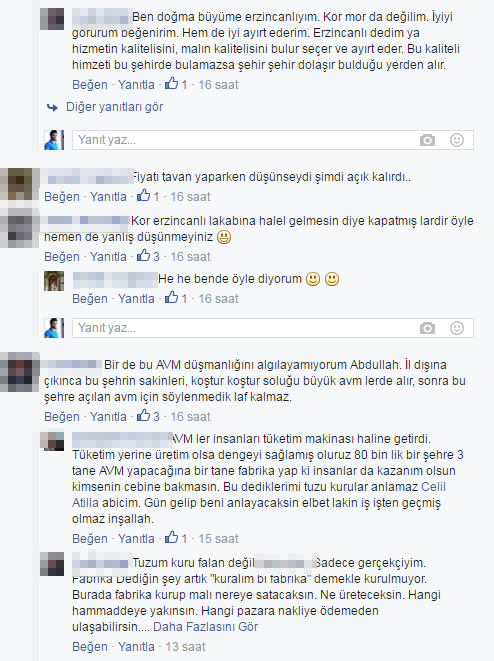Screen dimensions: 494x661
Task: Focus the first 'Yanıt yaz...' input field
Action: click(273, 140)
